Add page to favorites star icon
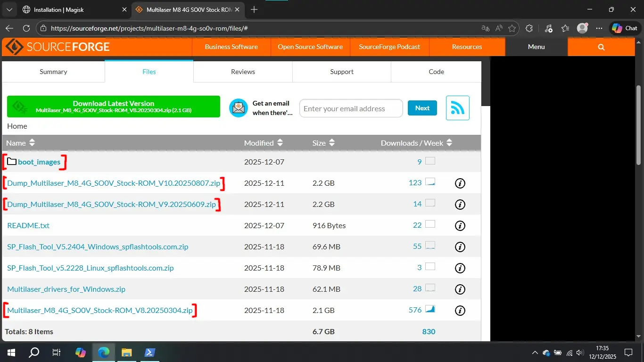 pos(512,28)
